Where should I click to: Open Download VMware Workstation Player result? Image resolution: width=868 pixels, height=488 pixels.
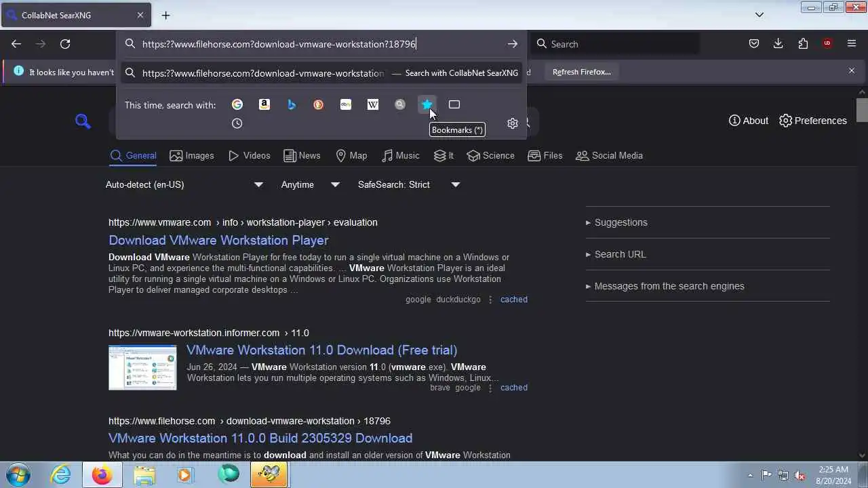pyautogui.click(x=218, y=240)
